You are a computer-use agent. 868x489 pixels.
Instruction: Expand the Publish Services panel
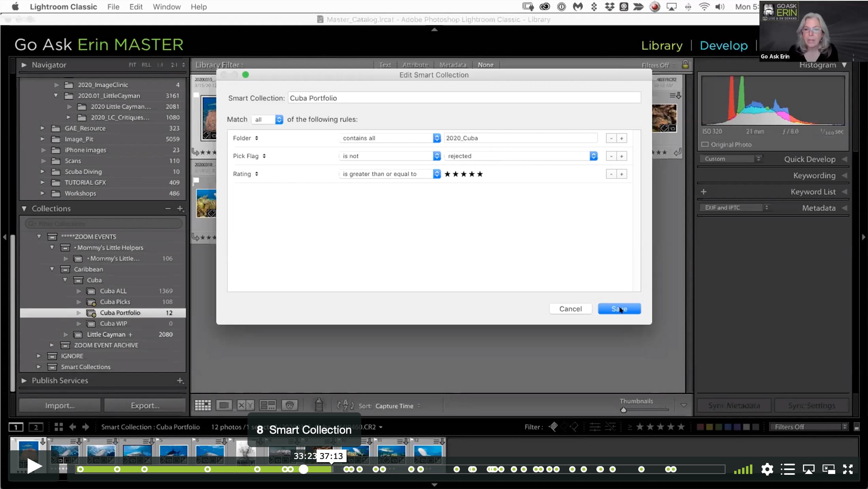pos(24,380)
